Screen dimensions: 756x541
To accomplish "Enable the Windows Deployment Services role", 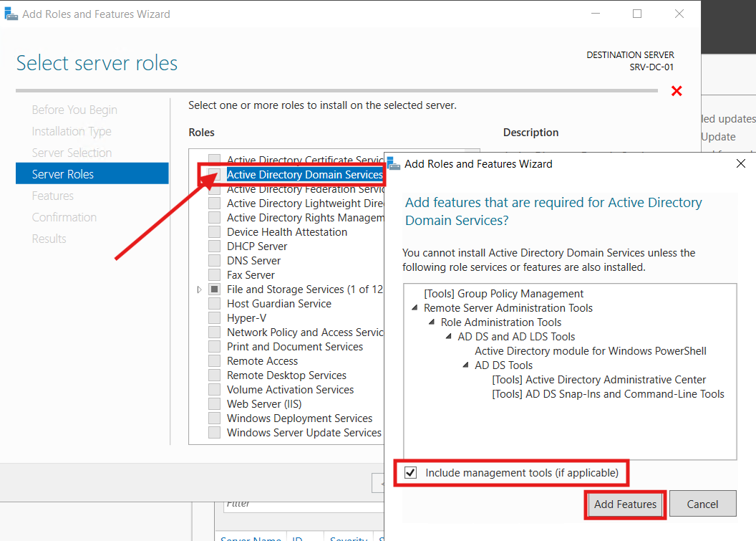I will [x=214, y=418].
